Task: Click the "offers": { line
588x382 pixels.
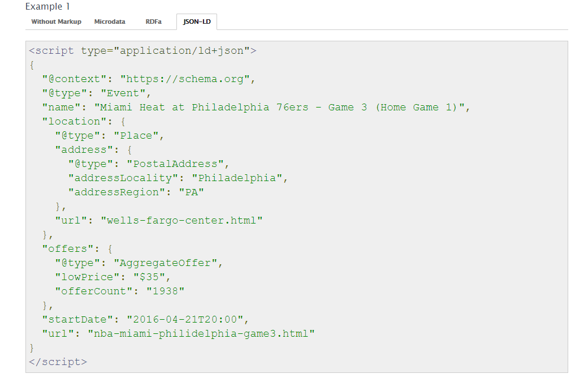Action: [x=77, y=249]
